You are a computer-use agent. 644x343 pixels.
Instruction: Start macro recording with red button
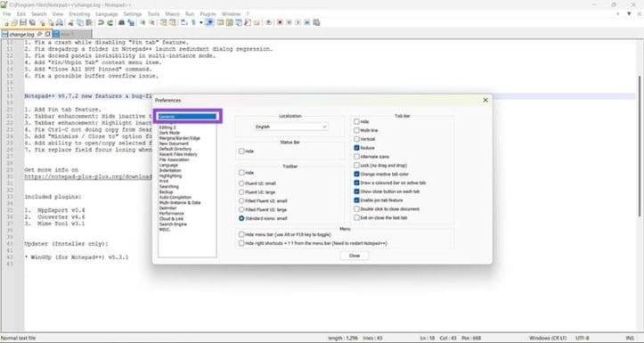pyautogui.click(x=280, y=22)
